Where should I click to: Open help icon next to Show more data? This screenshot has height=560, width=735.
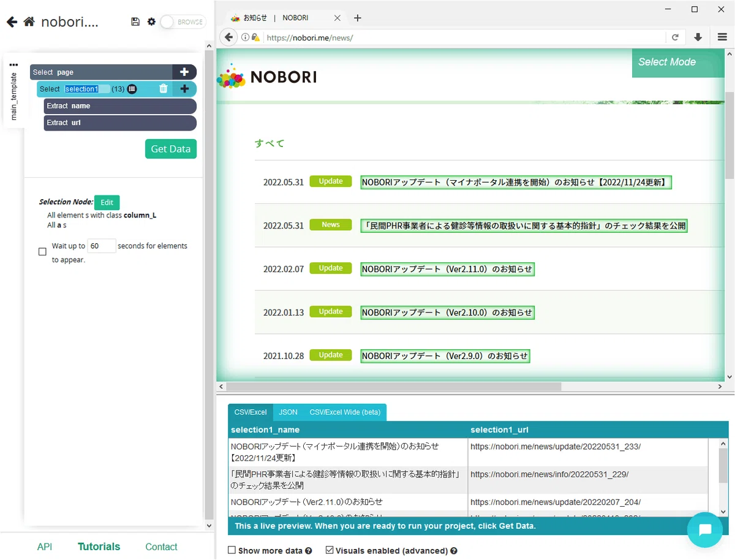(309, 551)
